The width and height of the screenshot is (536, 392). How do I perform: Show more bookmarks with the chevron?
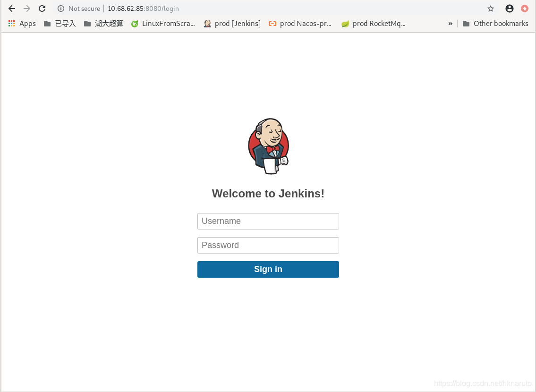pos(450,24)
